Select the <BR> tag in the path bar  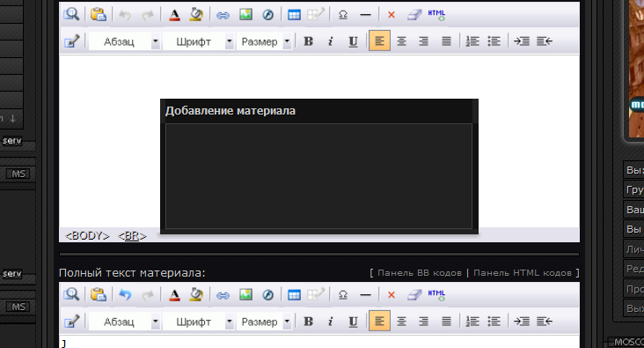132,236
